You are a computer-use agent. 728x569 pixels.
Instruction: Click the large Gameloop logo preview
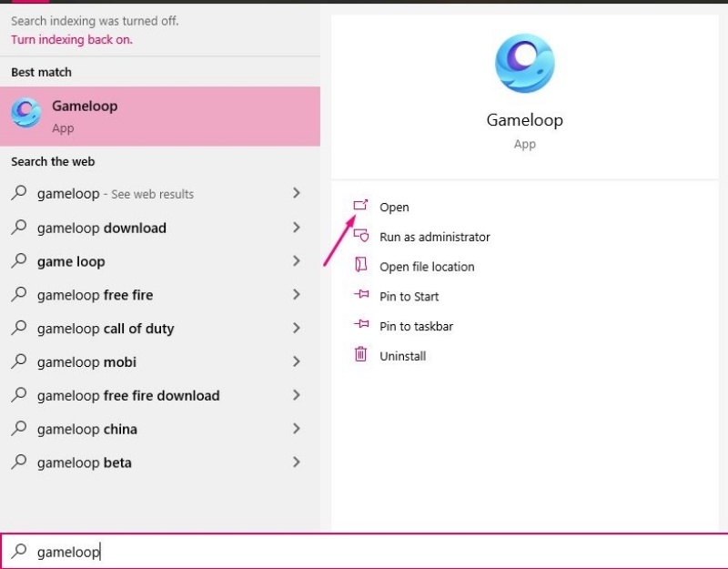[524, 62]
